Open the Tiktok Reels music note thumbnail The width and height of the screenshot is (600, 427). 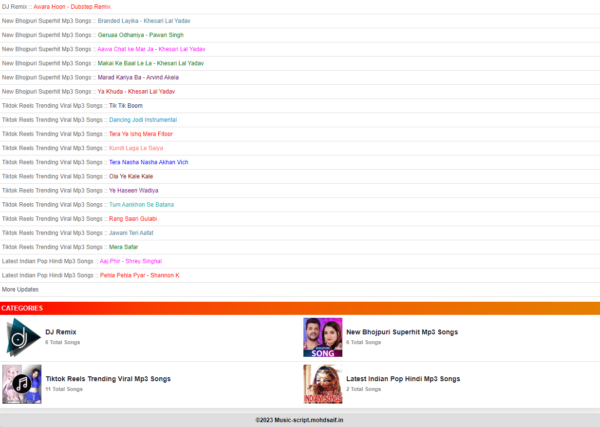[22, 384]
